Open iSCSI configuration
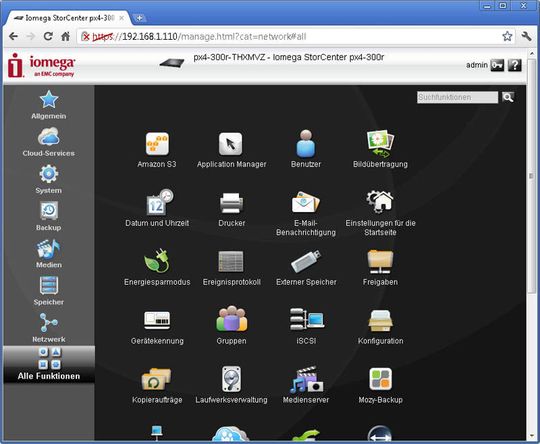Screen dimensions: 540x444 pyautogui.click(x=306, y=326)
